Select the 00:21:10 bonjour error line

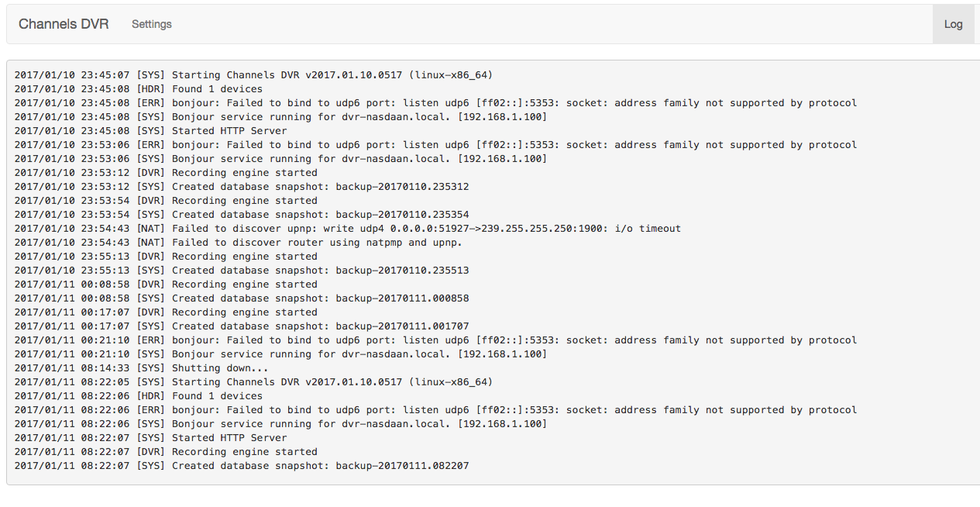[x=435, y=340]
